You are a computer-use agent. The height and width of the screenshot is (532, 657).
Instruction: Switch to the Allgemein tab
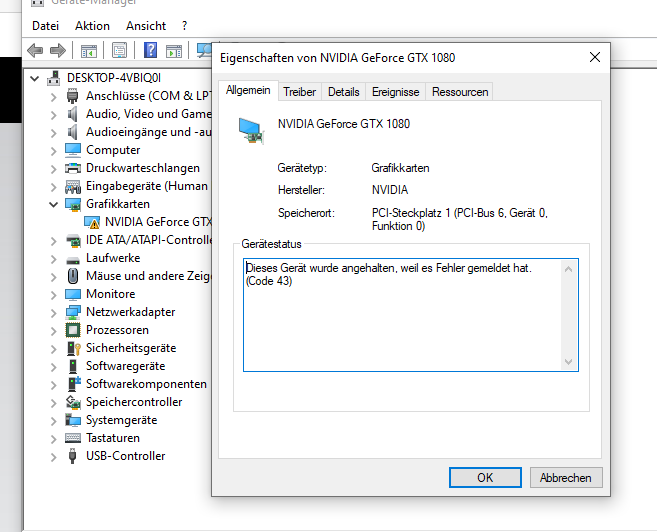(248, 90)
